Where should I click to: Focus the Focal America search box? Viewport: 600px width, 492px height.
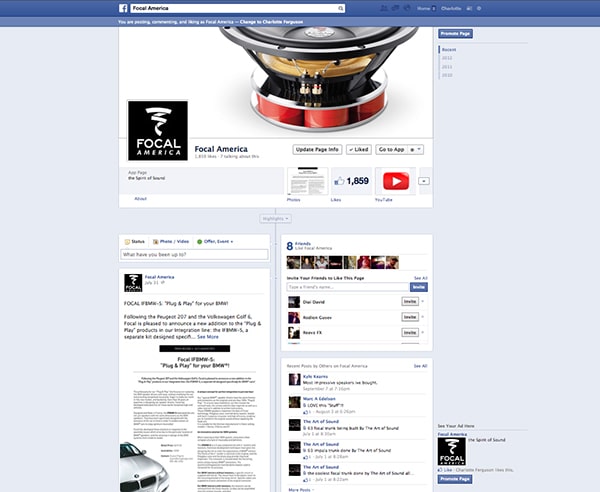coord(233,8)
